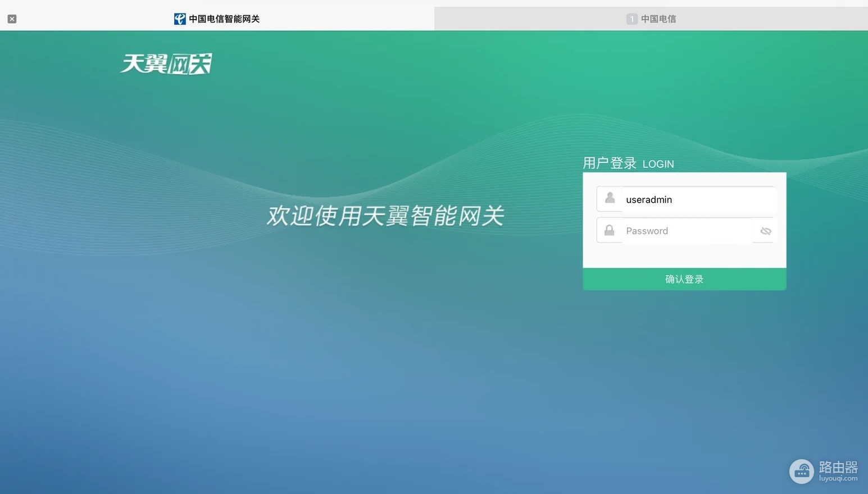Toggle password visibility with the eye icon
The height and width of the screenshot is (494, 868).
coord(766,231)
